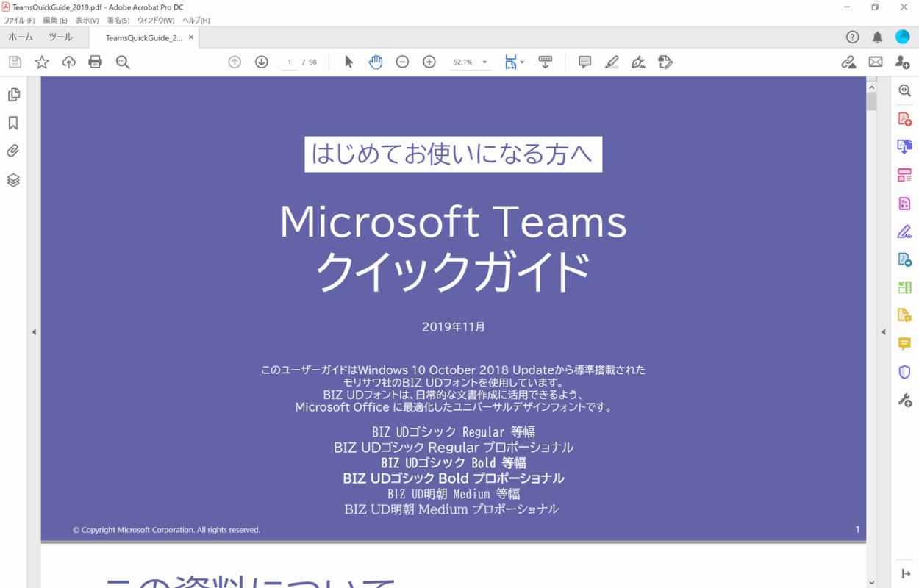Add a sticky note comment

pos(584,62)
